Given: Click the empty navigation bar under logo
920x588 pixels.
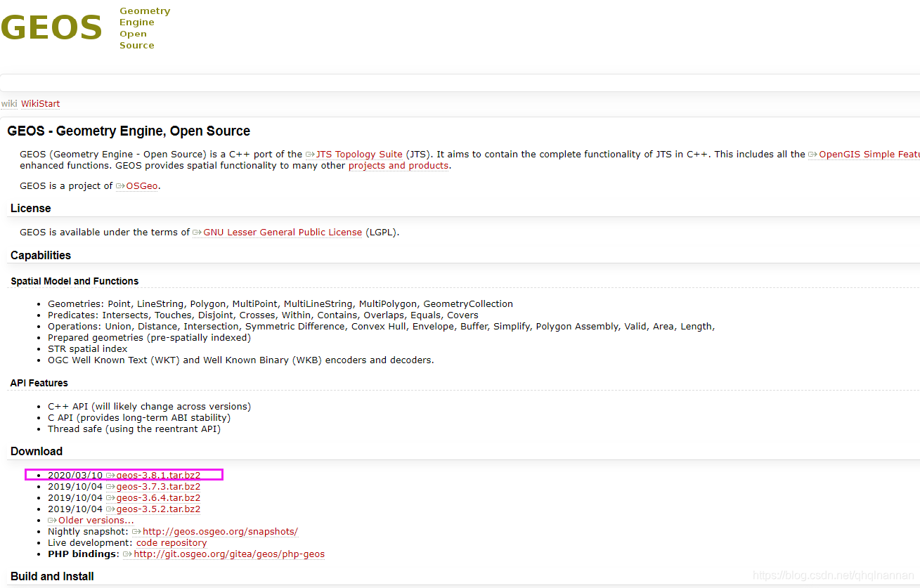Looking at the screenshot, I should pos(460,82).
